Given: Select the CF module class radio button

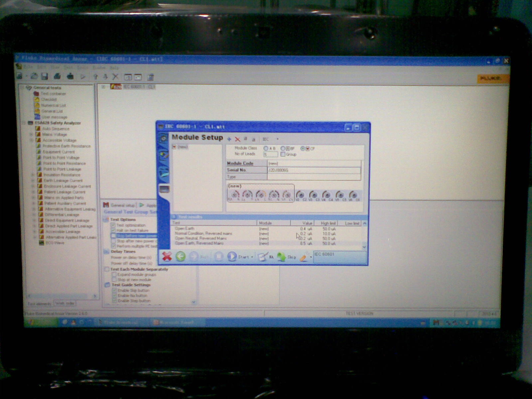Looking at the screenshot, I should tap(303, 148).
